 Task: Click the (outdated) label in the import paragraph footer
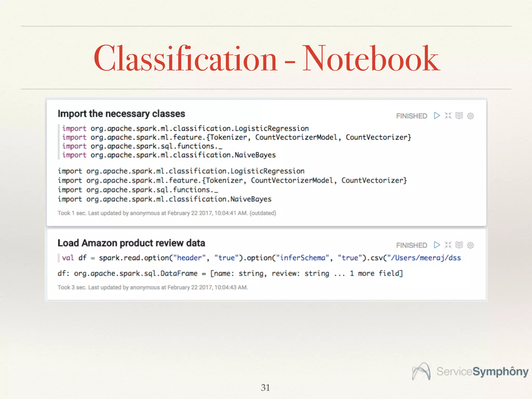(263, 213)
